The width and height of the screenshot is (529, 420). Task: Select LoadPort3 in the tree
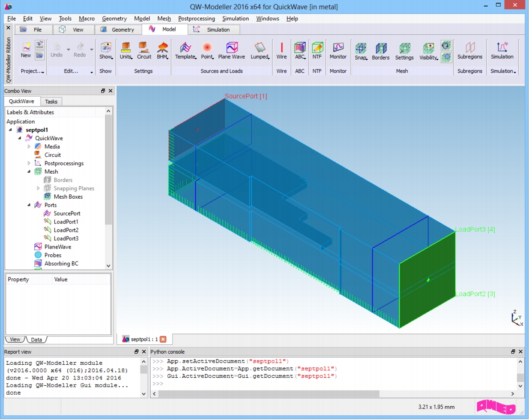click(66, 238)
